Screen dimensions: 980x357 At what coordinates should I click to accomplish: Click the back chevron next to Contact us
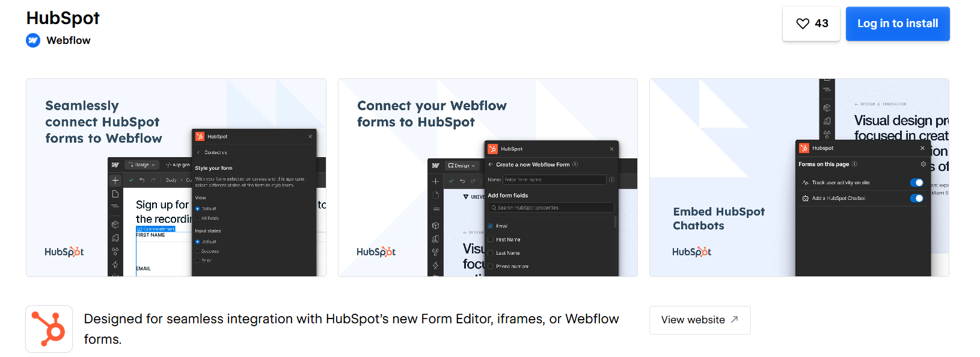tap(198, 152)
